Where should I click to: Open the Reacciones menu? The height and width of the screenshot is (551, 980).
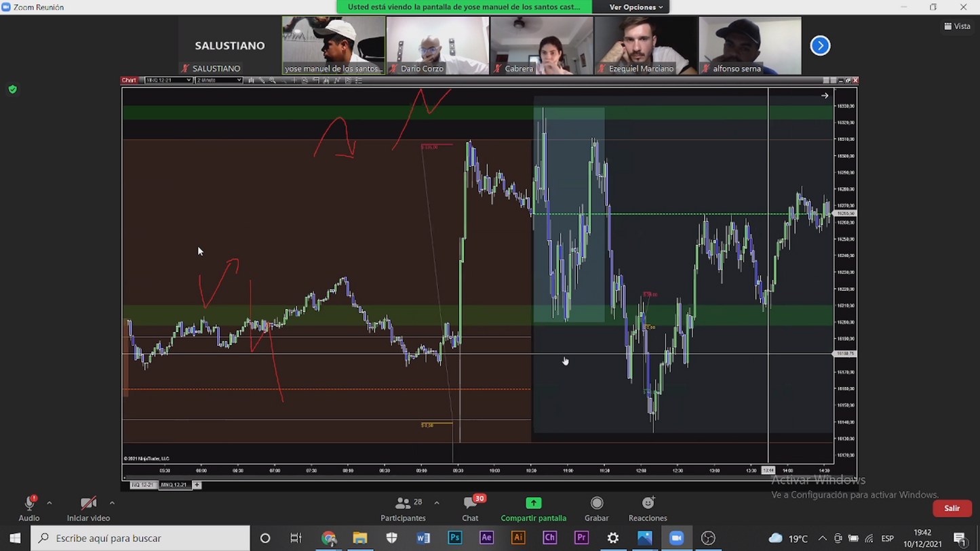648,504
